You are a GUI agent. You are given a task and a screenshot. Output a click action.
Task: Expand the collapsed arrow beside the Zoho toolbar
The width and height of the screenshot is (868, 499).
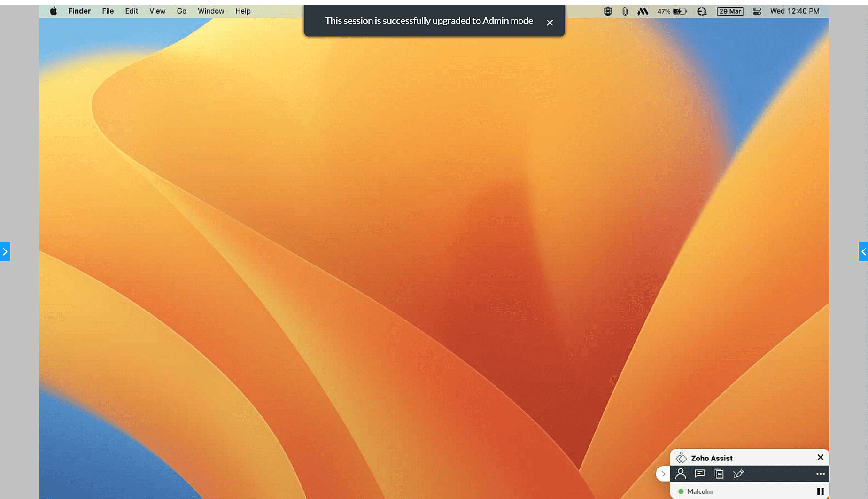click(663, 474)
